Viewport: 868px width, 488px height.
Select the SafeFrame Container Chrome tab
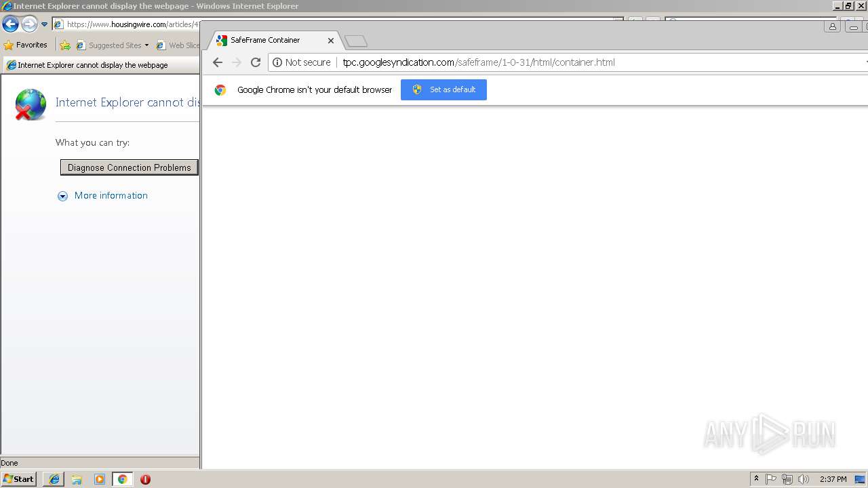click(x=274, y=40)
